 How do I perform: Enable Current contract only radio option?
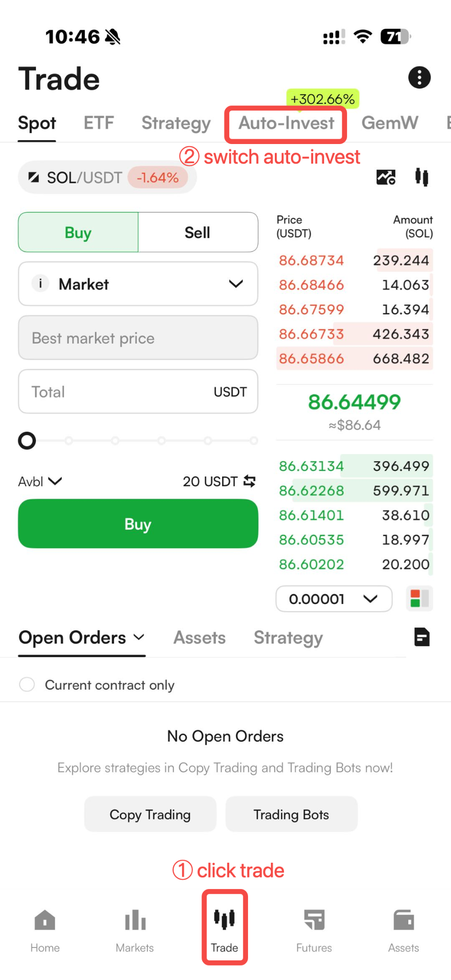coord(27,684)
